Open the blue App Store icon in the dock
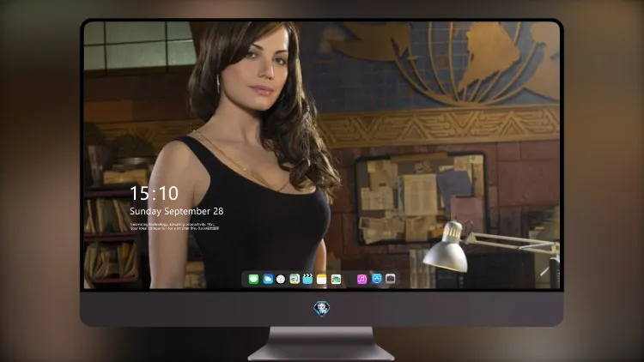This screenshot has height=362, width=644. (377, 279)
